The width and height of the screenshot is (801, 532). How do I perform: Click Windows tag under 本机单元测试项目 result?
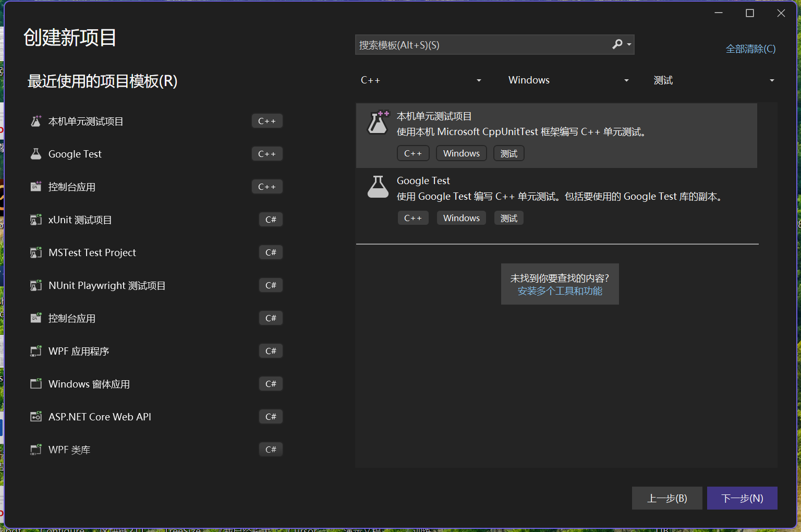point(462,153)
